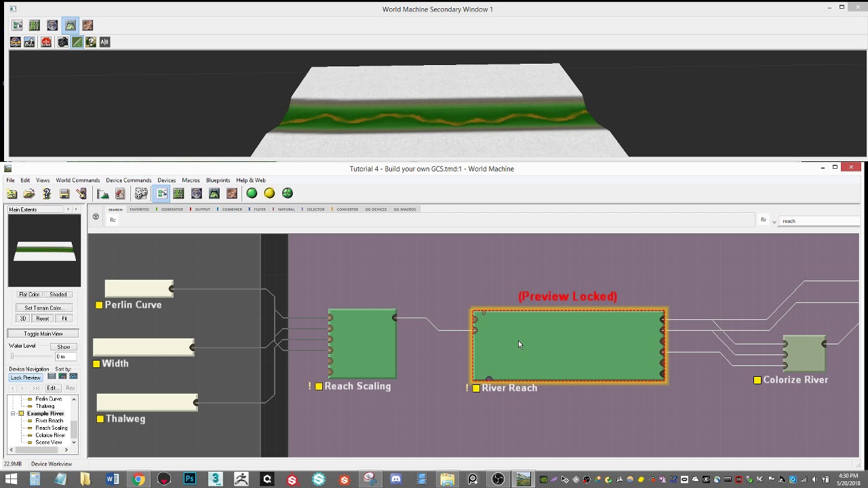
Task: Open the Macros menu
Action: (191, 180)
